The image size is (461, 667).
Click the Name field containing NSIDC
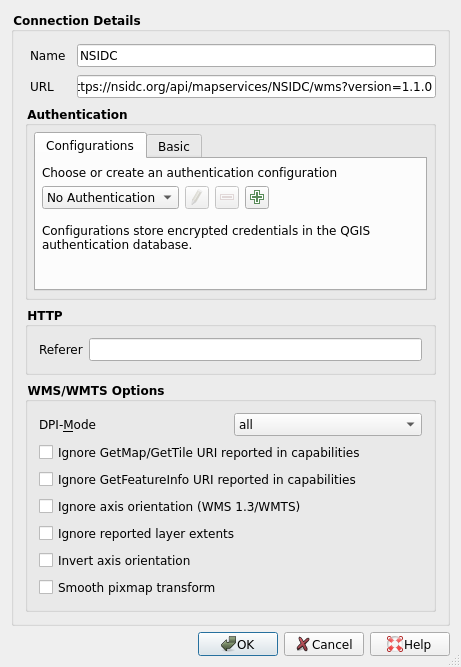(x=256, y=56)
